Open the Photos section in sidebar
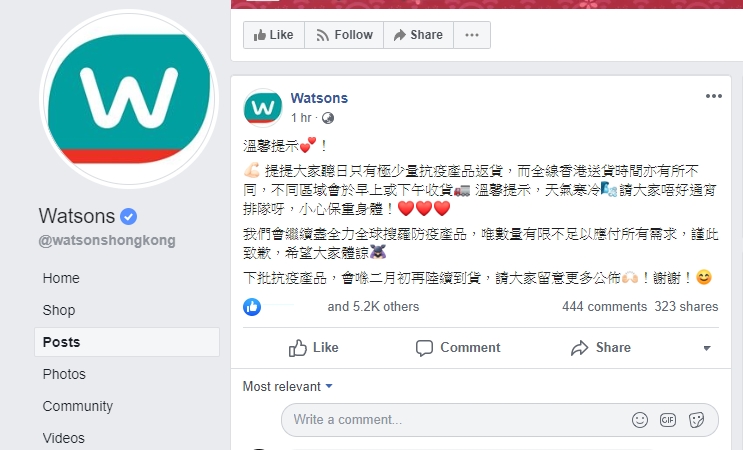 tap(64, 374)
